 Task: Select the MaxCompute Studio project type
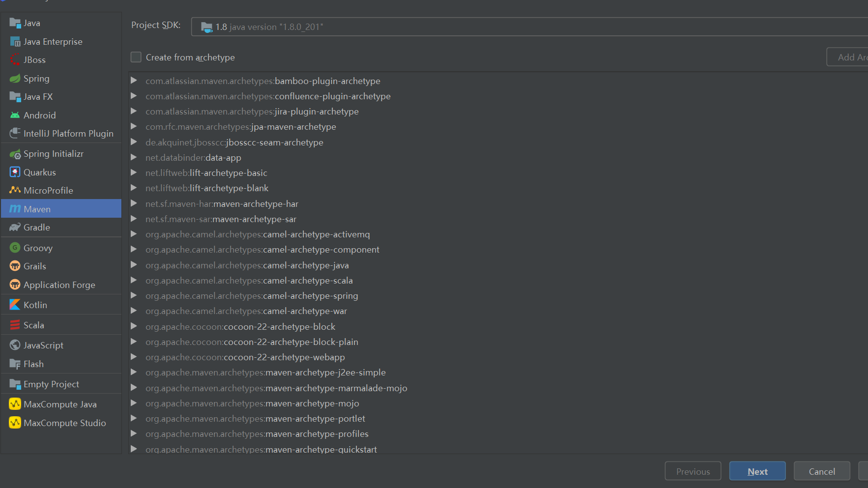[x=64, y=423]
